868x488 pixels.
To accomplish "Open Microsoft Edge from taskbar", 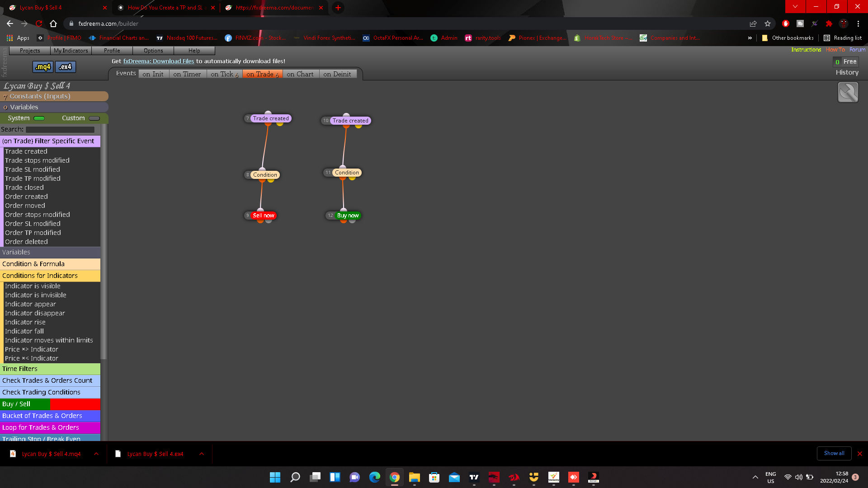I will pos(375,477).
